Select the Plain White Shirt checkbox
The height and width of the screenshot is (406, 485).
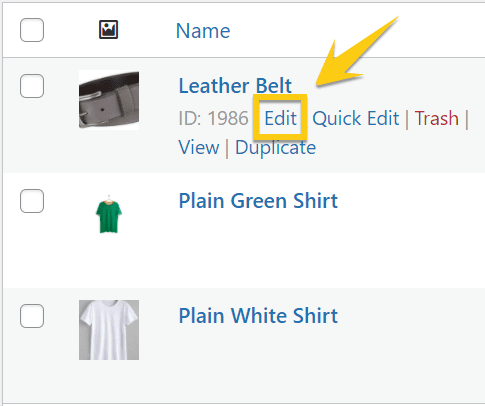32,316
